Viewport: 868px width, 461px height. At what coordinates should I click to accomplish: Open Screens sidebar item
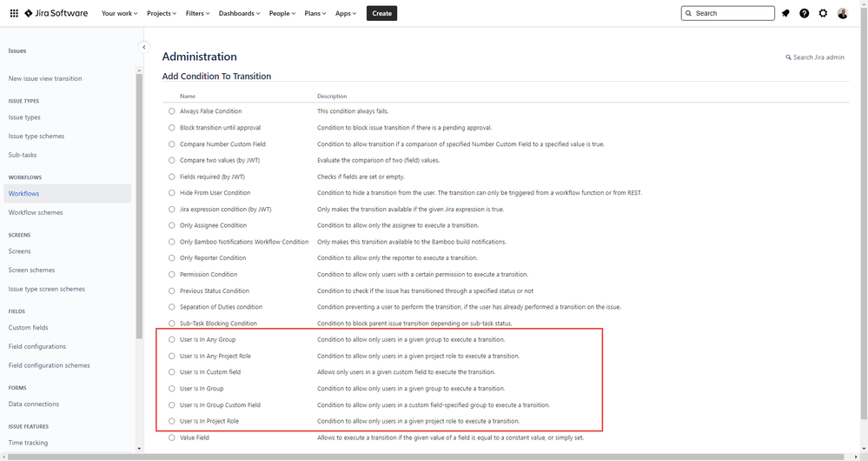pos(19,251)
